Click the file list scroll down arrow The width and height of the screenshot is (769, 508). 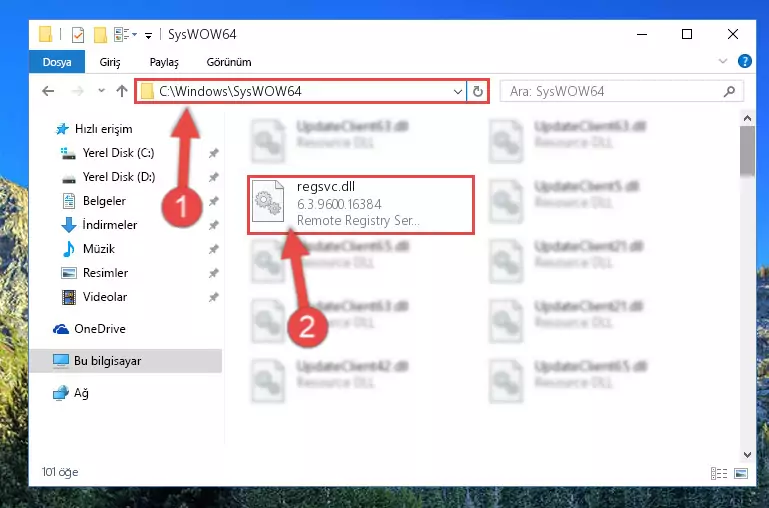tap(747, 455)
